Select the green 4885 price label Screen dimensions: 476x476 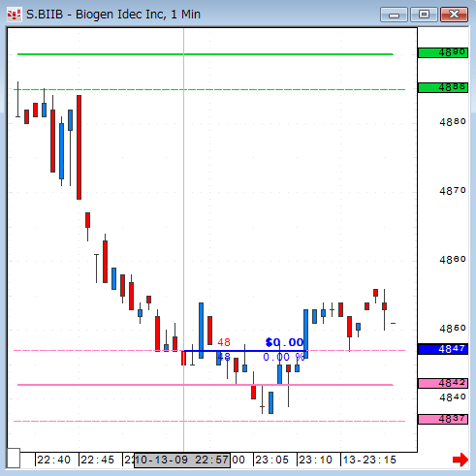tap(443, 87)
